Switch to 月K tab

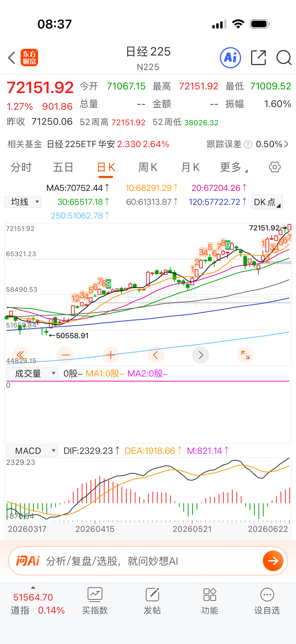point(190,167)
